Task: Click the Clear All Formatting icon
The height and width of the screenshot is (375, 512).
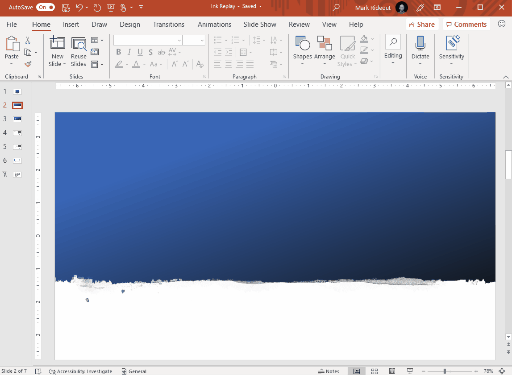Action: [x=200, y=64]
